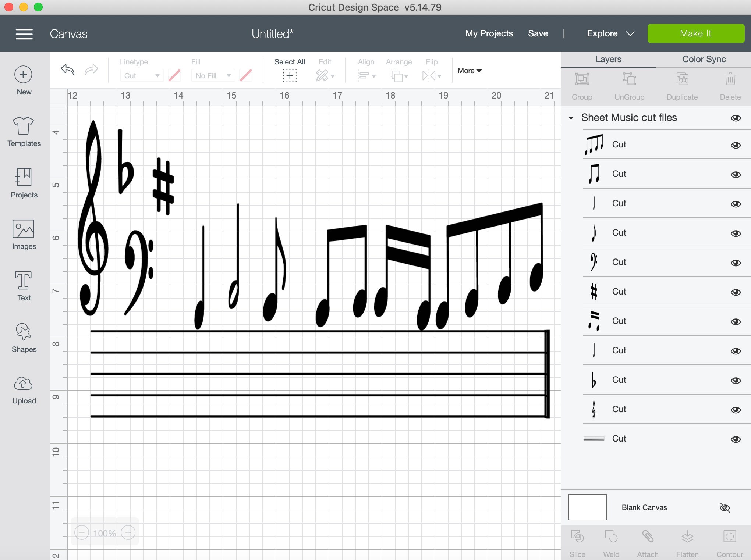The width and height of the screenshot is (751, 560).
Task: Click Select All on the toolbar
Action: (x=290, y=75)
